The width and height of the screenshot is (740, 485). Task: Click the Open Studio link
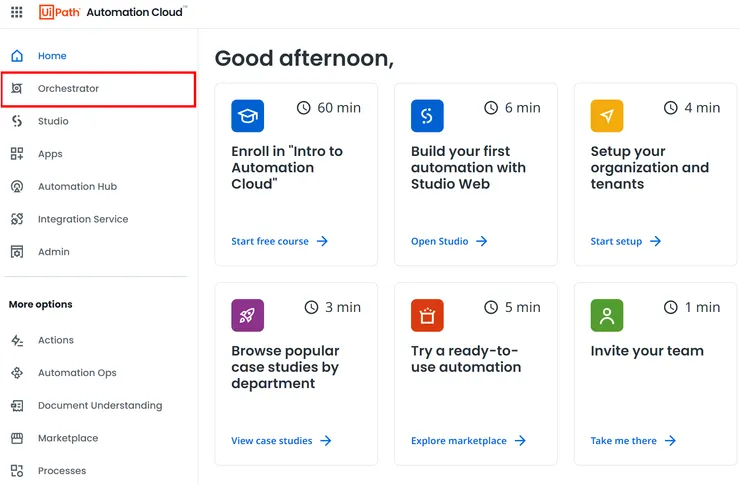point(449,241)
